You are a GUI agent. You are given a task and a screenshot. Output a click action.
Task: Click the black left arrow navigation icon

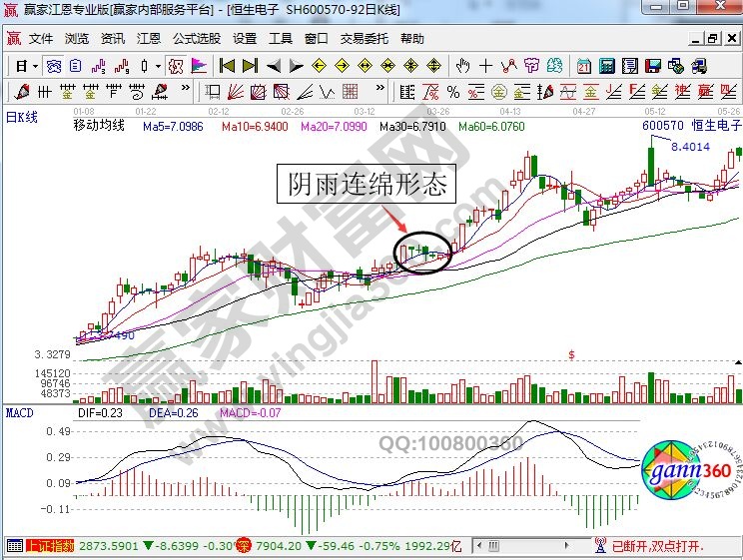[x=273, y=66]
